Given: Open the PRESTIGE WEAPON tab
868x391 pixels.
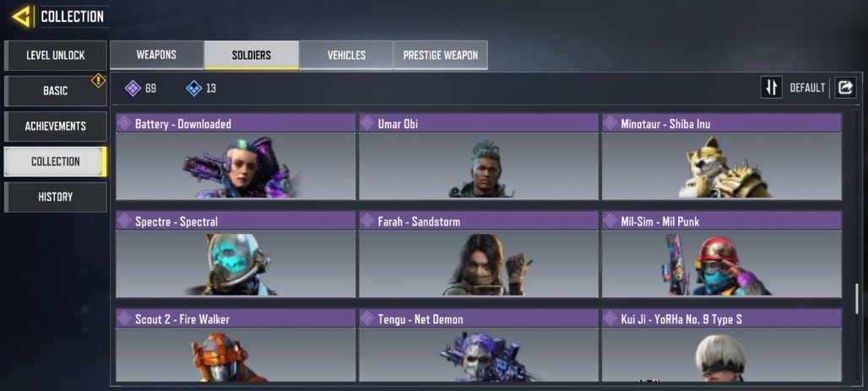Looking at the screenshot, I should [x=441, y=55].
